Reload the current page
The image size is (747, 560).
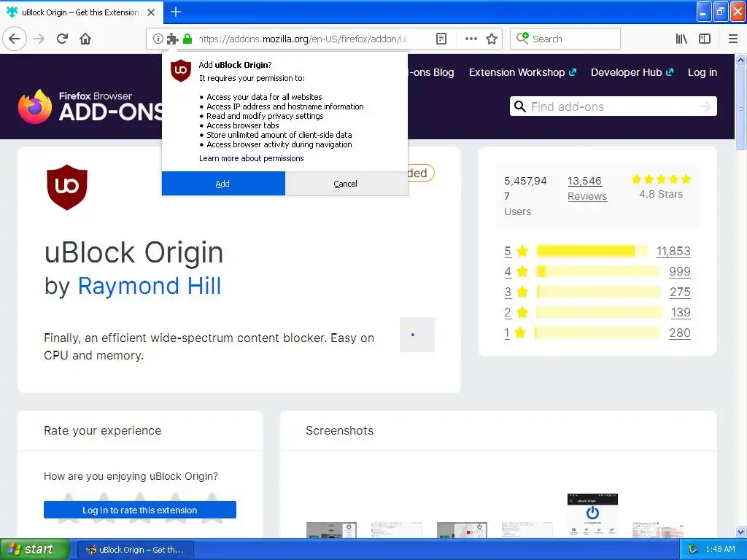click(62, 39)
